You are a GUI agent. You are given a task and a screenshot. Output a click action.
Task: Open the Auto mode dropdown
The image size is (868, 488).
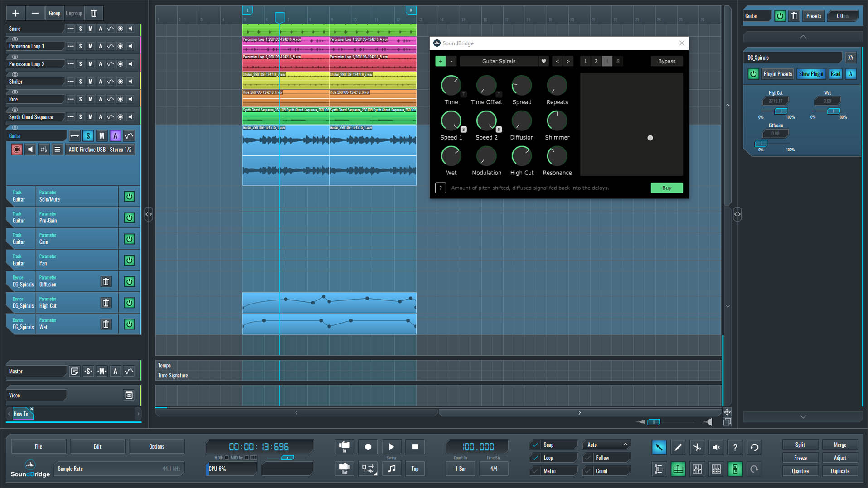606,445
